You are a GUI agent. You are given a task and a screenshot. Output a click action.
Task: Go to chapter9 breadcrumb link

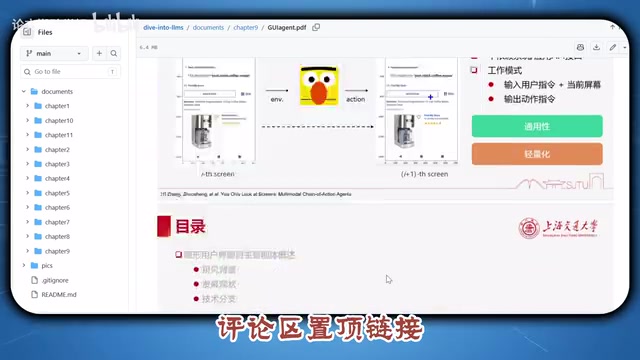pyautogui.click(x=245, y=27)
